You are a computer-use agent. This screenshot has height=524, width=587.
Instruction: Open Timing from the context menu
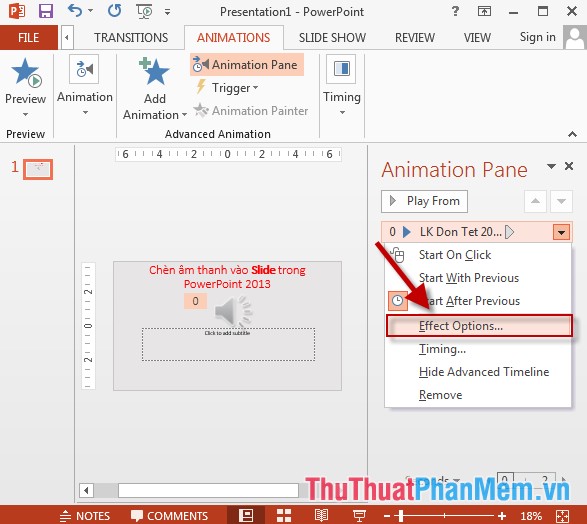[x=478, y=349]
